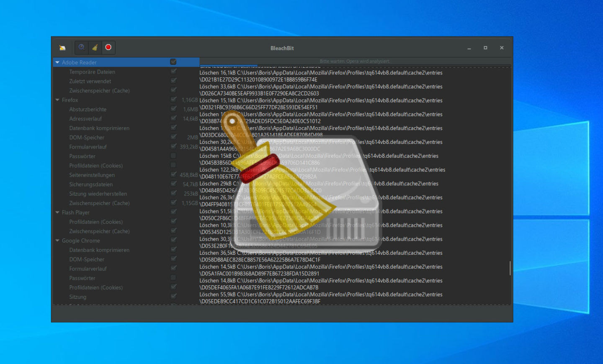Select the Firefox group label
The width and height of the screenshot is (603, 364).
(x=70, y=100)
